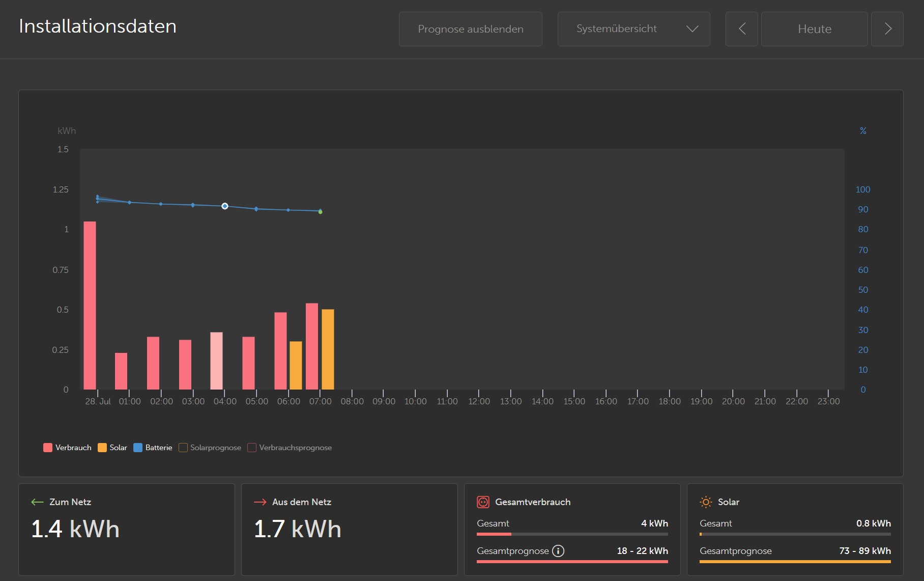Click the Solar sun icon
924x581 pixels.
(706, 502)
